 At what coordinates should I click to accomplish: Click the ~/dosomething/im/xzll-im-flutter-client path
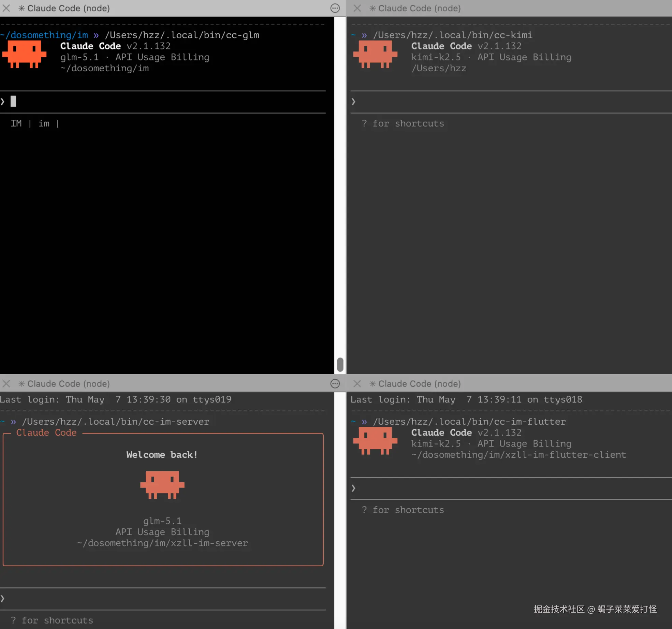[519, 455]
